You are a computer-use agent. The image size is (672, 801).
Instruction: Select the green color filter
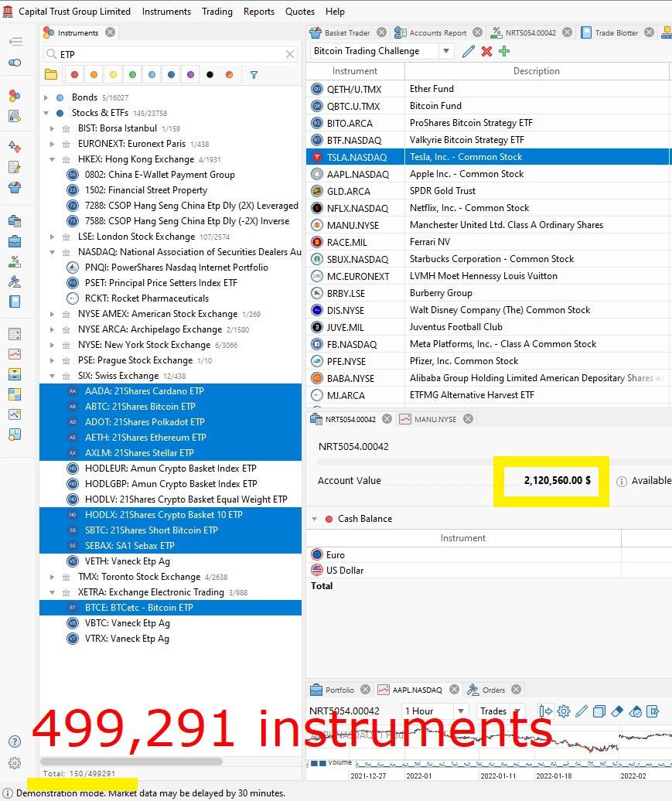coord(132,74)
